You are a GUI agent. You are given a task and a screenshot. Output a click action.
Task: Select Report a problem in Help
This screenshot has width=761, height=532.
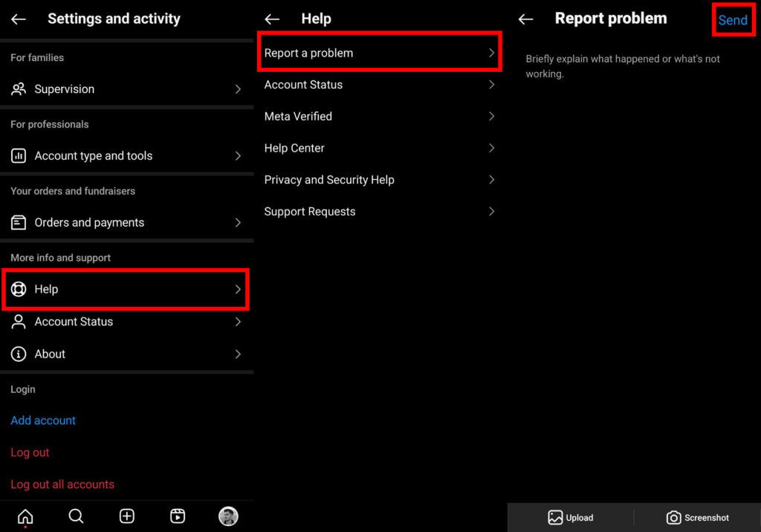[379, 53]
